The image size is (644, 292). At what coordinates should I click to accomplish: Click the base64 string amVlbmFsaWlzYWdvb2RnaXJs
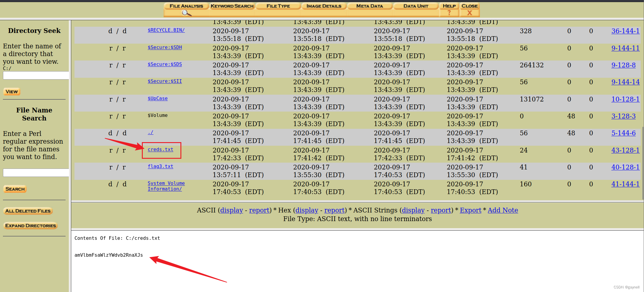pos(109,255)
